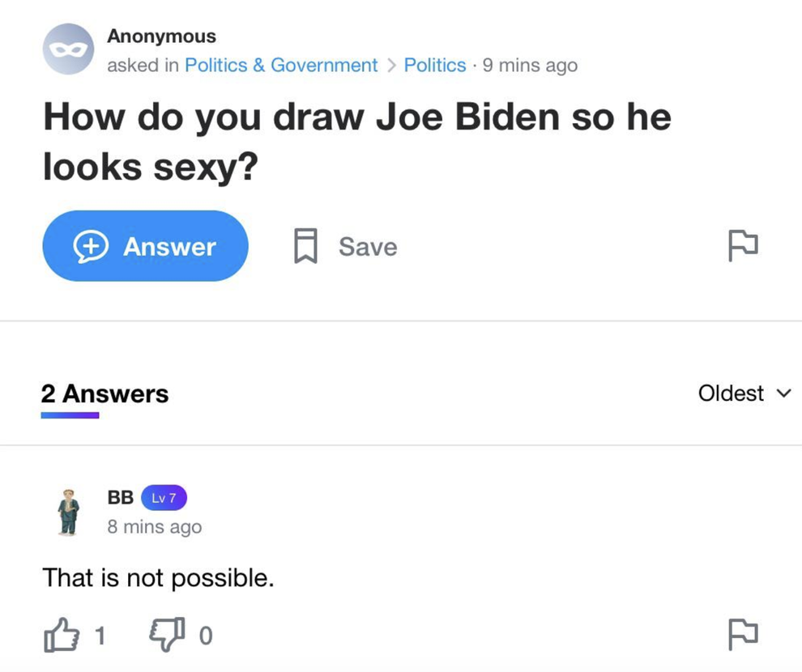Click the blue Answer button
Image resolution: width=802 pixels, height=672 pixels.
point(145,246)
